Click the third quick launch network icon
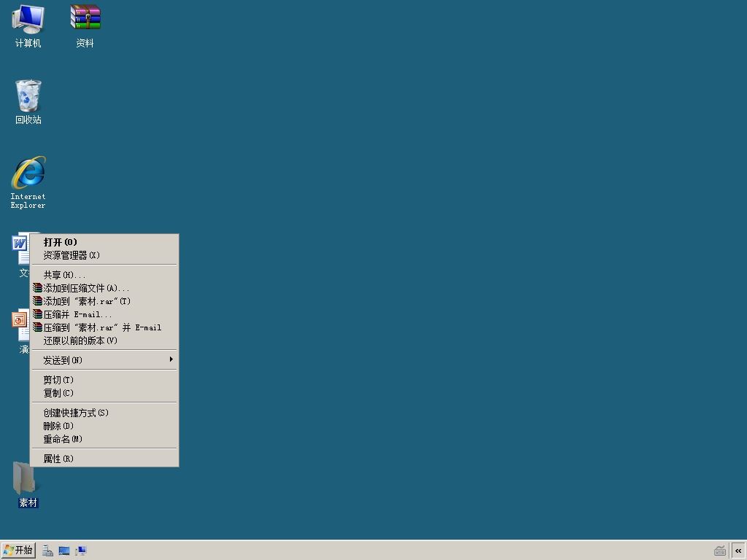 (81, 551)
